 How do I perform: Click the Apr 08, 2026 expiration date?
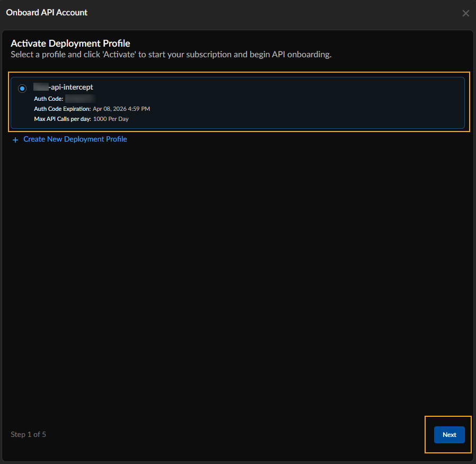point(121,109)
